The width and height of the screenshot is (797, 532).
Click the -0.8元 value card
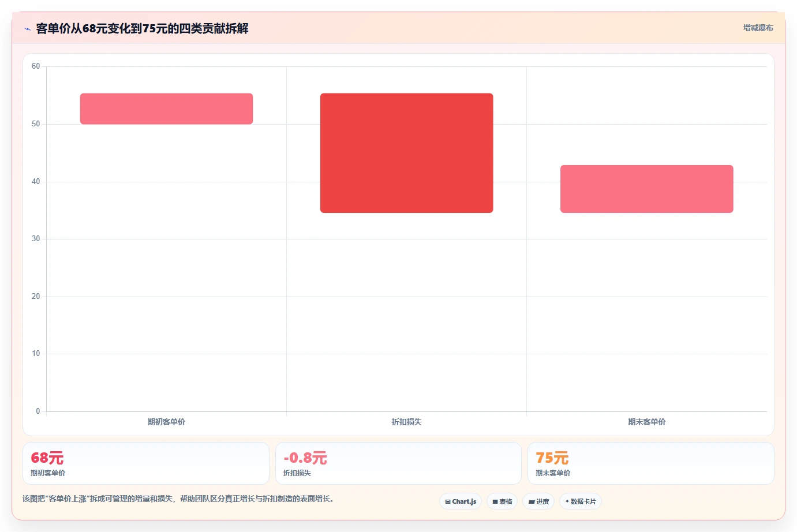[x=398, y=463]
